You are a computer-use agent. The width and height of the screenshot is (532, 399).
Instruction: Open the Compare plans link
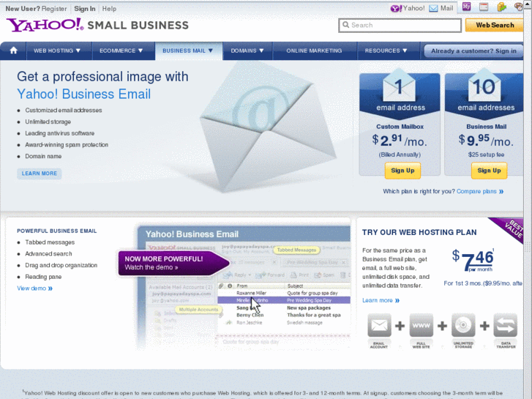(480, 191)
